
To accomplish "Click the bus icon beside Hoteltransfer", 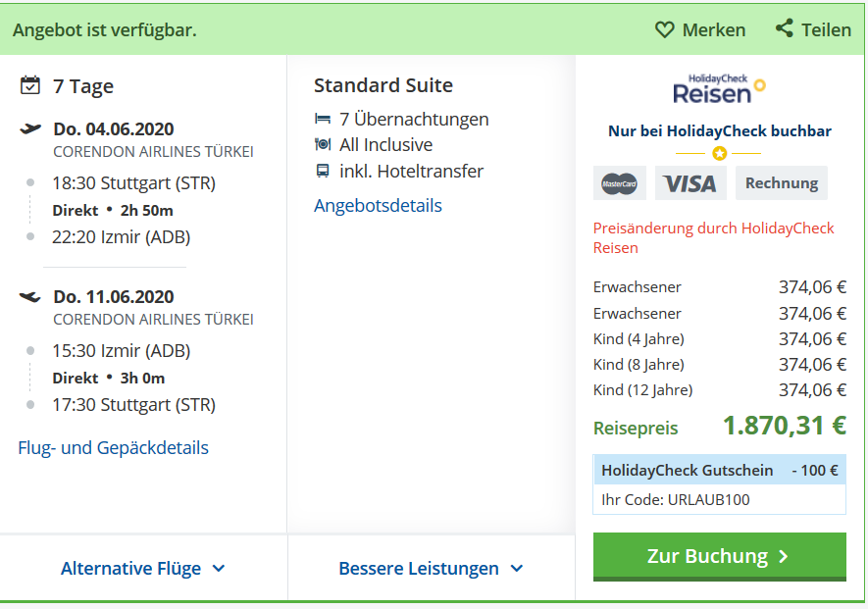I will point(322,171).
